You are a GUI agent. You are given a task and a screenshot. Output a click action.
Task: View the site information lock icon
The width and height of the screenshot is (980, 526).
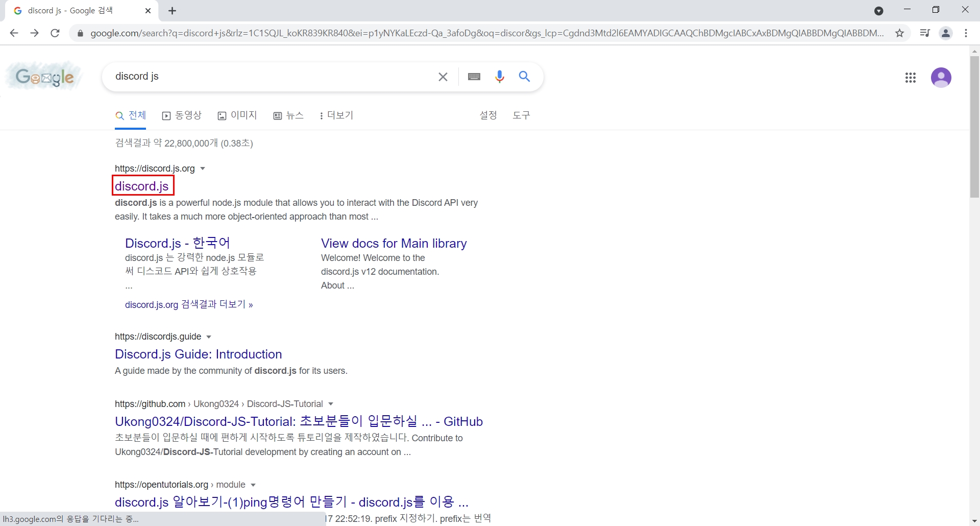[80, 33]
